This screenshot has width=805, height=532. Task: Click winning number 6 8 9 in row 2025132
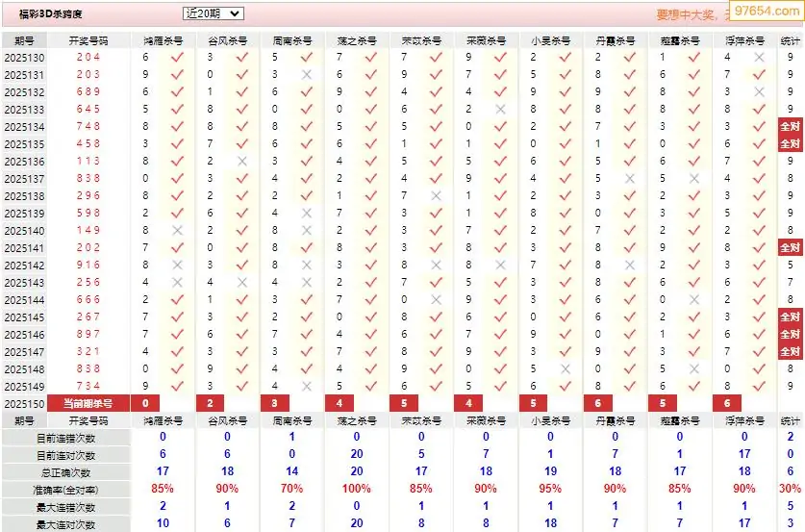tap(88, 91)
